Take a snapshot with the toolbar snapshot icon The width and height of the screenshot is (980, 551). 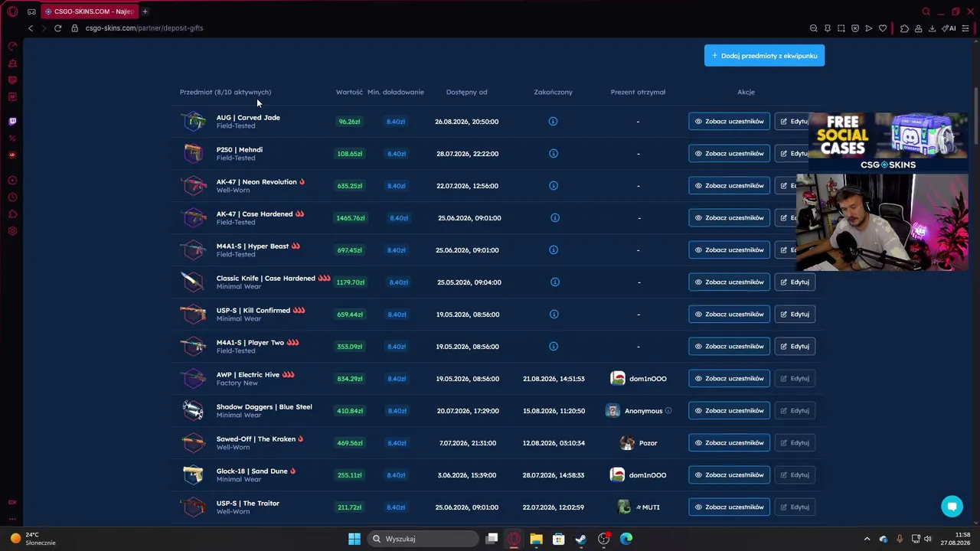(x=841, y=28)
